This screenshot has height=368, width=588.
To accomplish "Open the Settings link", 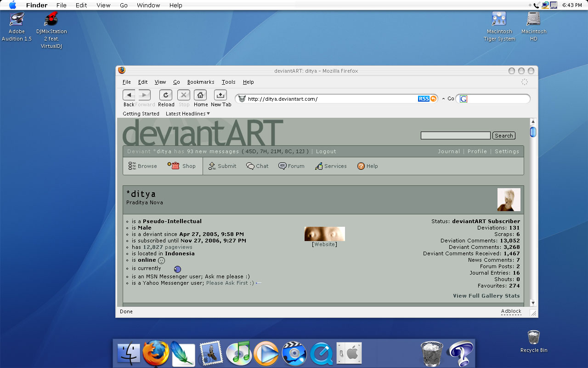I will (x=507, y=151).
